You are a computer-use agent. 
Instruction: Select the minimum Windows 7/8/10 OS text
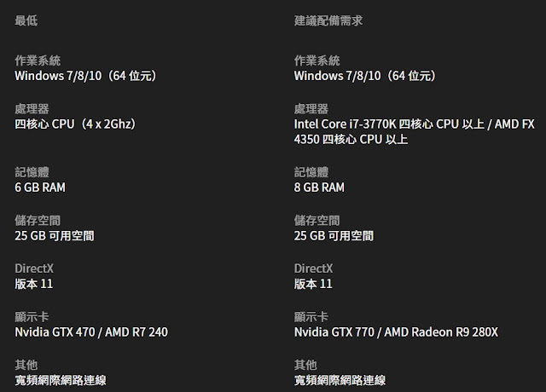[85, 76]
